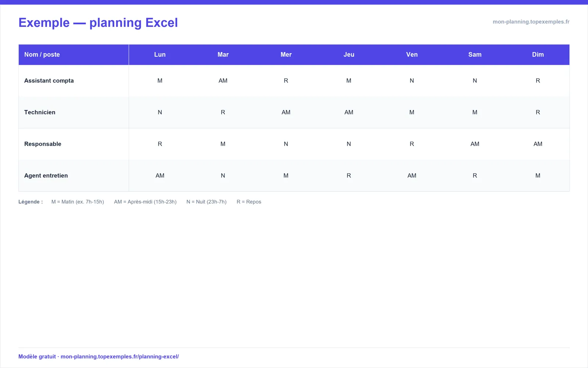Click the 'Responsable' row label
This screenshot has height=368, width=588.
(43, 144)
